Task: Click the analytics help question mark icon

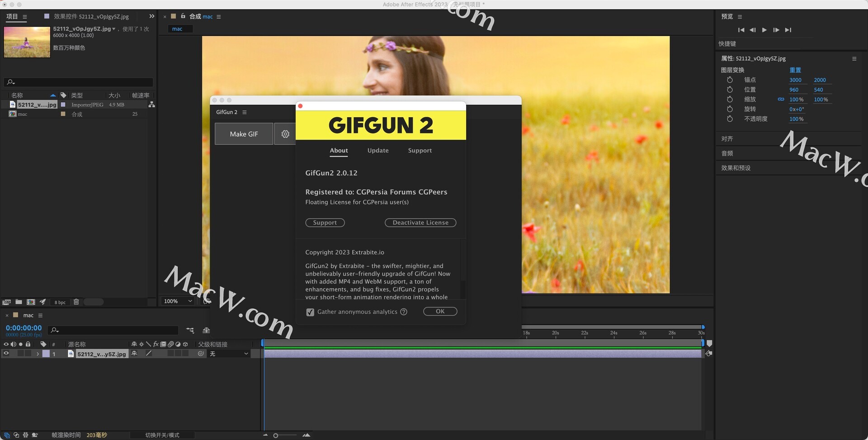Action: [x=404, y=312]
